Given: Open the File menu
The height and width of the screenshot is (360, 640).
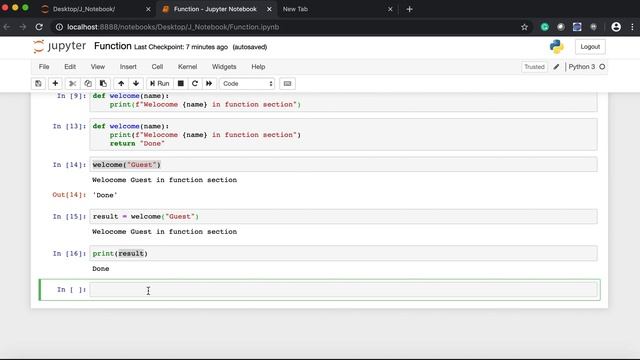Looking at the screenshot, I should (44, 67).
